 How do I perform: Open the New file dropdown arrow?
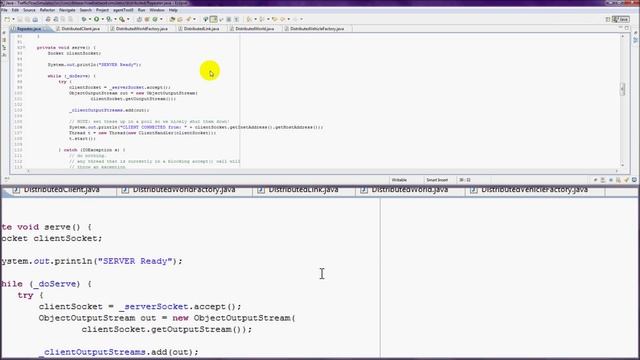point(13,19)
